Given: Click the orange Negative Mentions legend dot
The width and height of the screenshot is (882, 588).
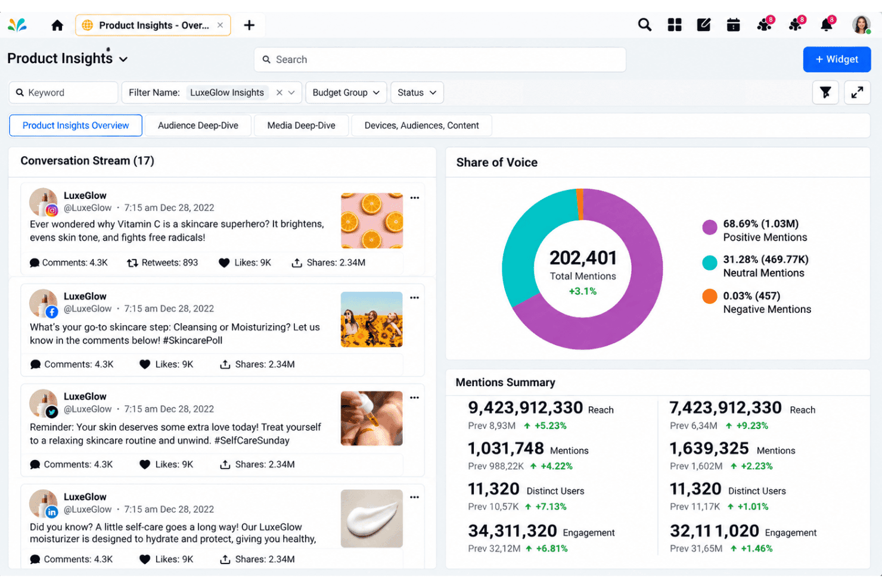Looking at the screenshot, I should [x=709, y=296].
